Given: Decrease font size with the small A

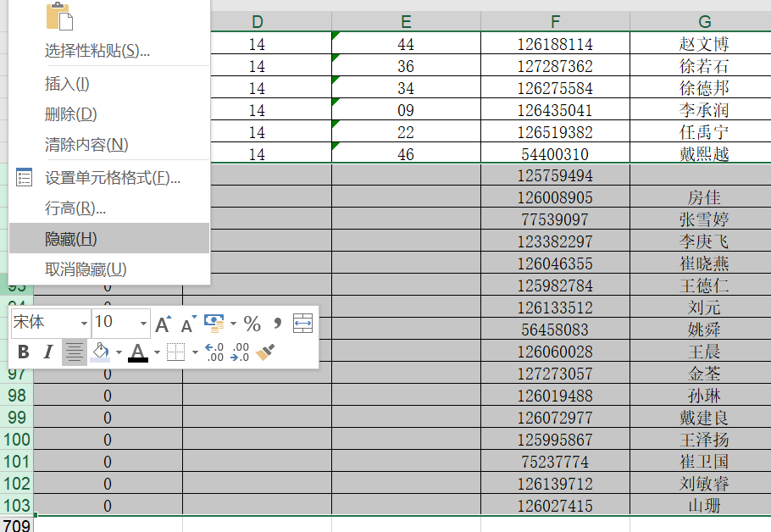Looking at the screenshot, I should (188, 324).
